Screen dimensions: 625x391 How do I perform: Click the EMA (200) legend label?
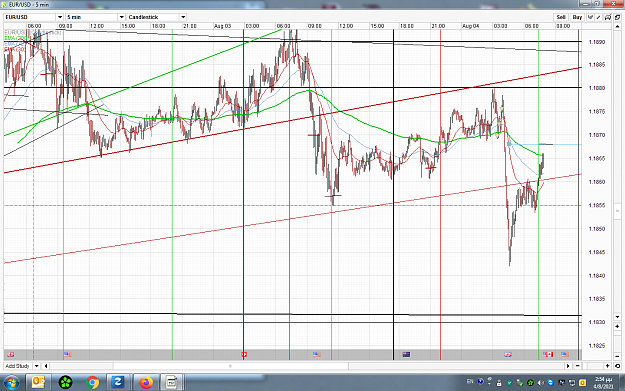point(15,38)
